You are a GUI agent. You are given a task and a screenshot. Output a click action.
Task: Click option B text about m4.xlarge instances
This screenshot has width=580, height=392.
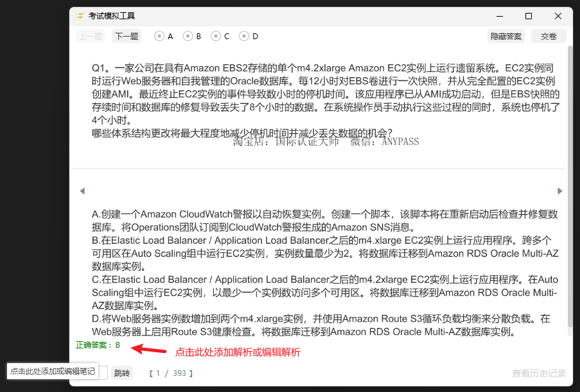point(325,253)
